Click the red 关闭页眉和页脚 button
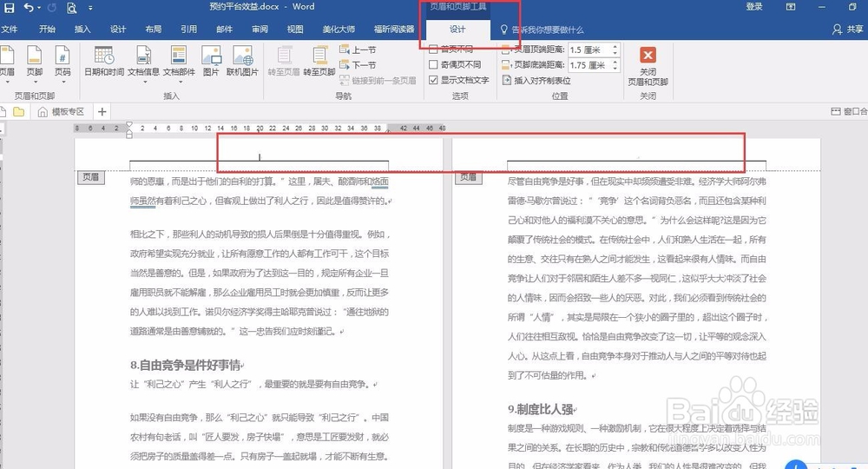Image resolution: width=868 pixels, height=469 pixels. click(648, 66)
